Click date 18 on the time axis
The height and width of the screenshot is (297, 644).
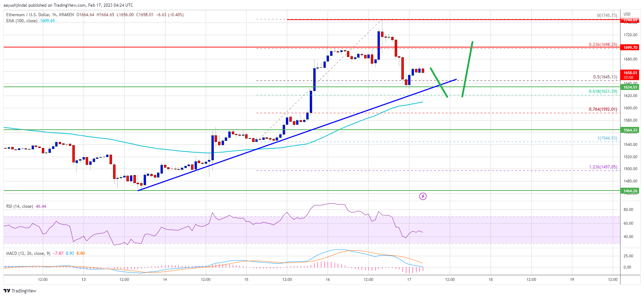pos(491,280)
